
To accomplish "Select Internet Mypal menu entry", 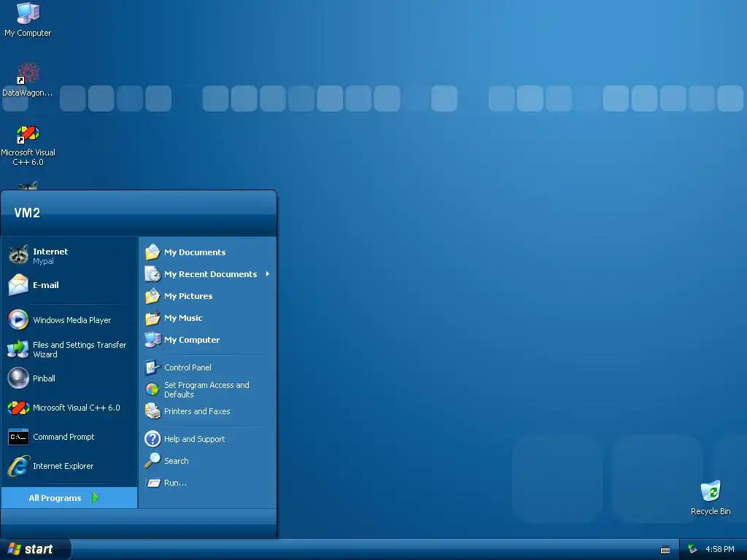I will (x=69, y=256).
